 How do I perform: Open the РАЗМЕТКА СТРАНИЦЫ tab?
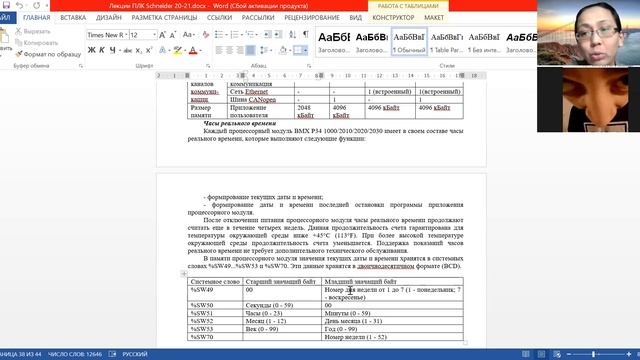point(164,18)
